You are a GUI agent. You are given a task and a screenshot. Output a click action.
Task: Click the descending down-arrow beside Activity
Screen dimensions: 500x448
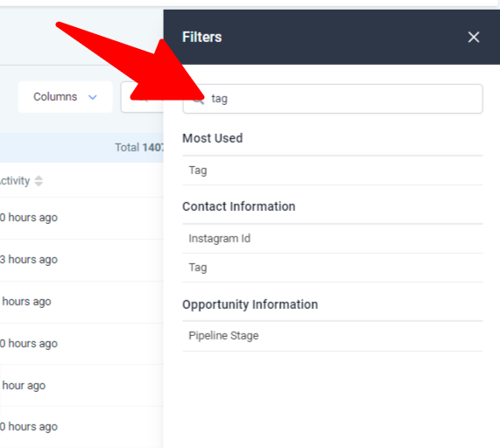[39, 184]
